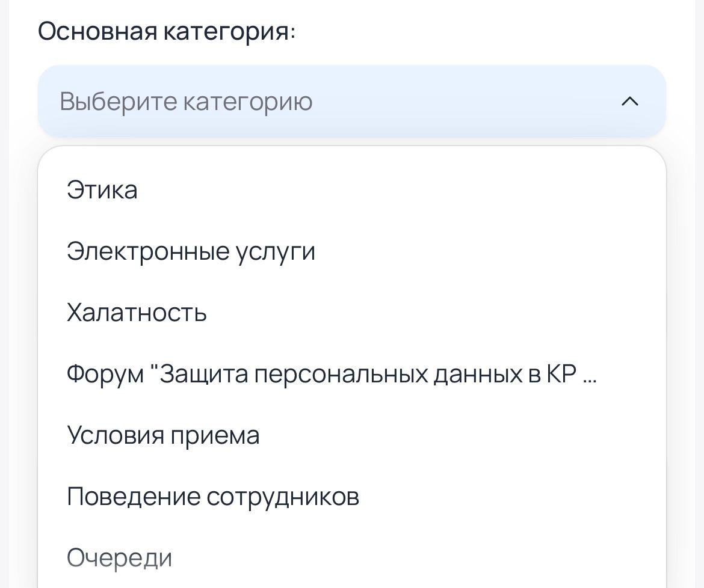Set the main category to 'Халатность'

pos(137,313)
